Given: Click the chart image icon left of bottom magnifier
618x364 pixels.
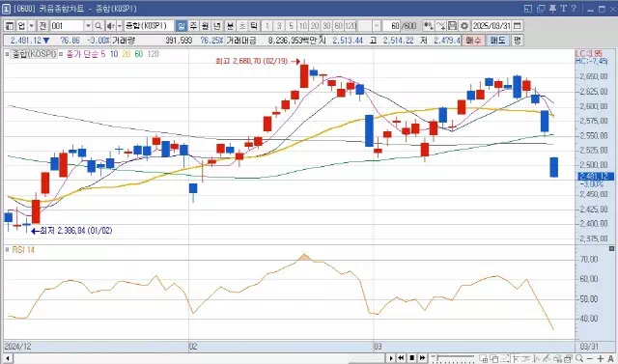Looking at the screenshot, I should pyautogui.click(x=568, y=358).
